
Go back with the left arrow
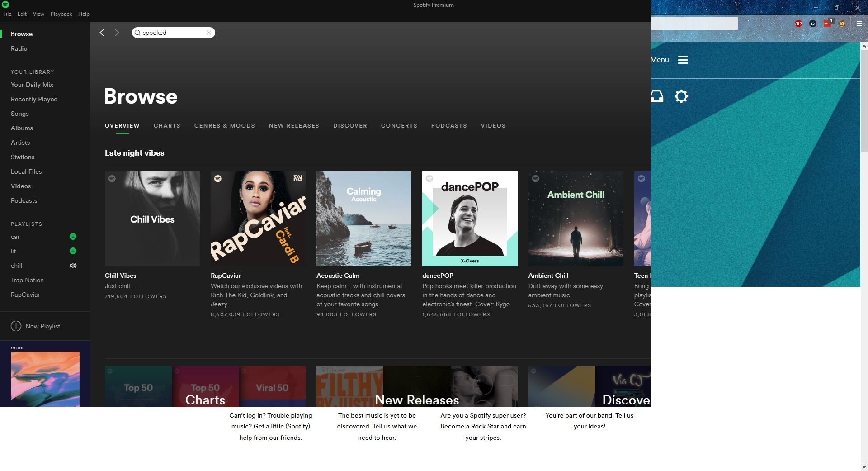click(x=102, y=33)
